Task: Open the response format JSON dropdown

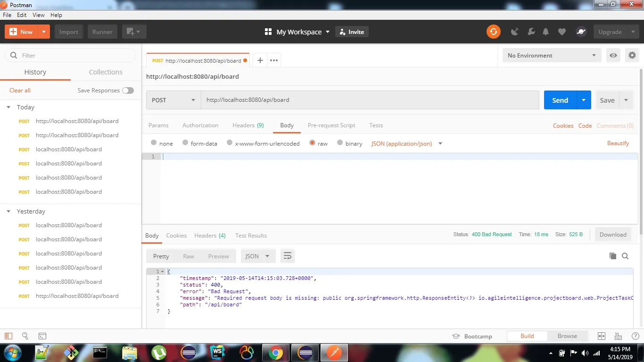Action: (x=258, y=256)
